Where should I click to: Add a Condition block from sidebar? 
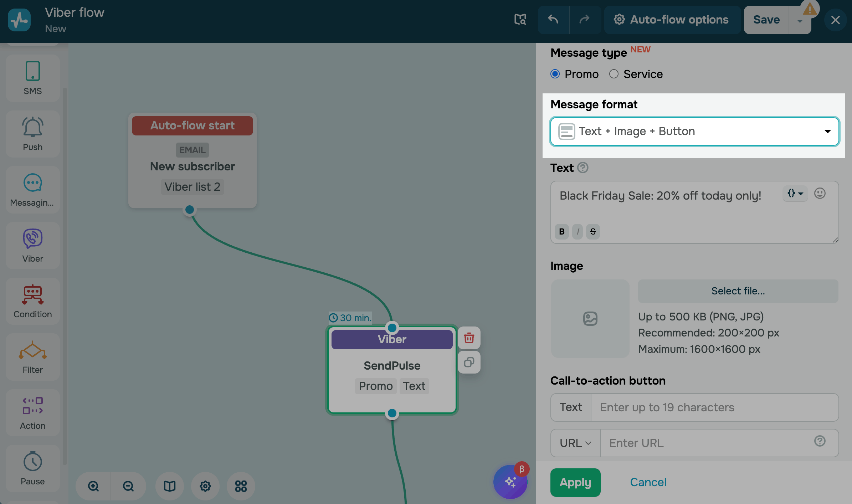(32, 301)
